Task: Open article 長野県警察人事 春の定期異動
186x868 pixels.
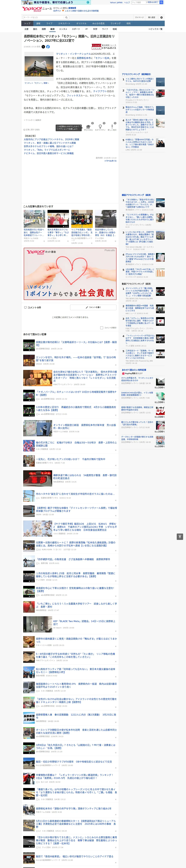Action: [76, 716]
